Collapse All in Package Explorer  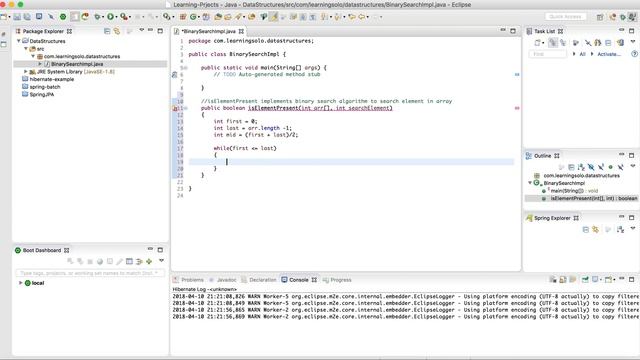coord(107,31)
